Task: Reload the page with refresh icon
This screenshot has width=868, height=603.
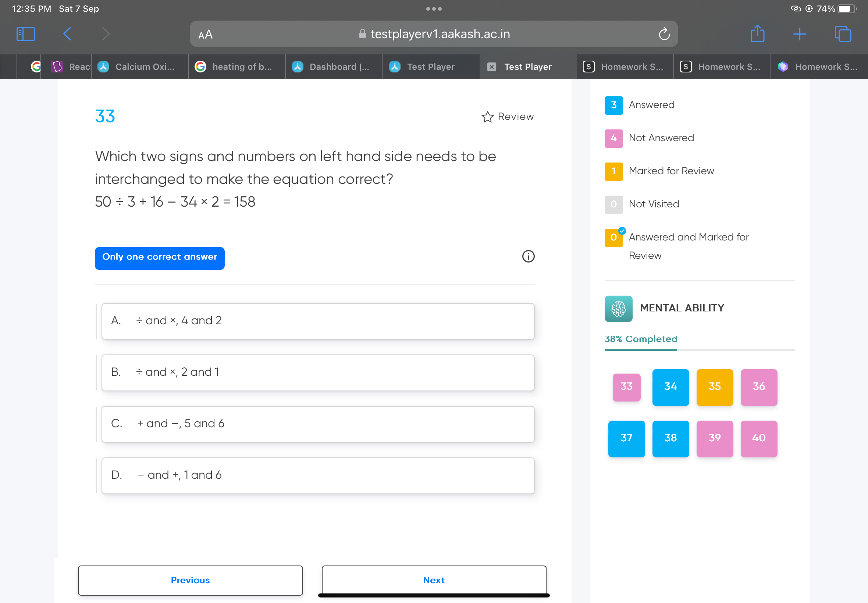Action: click(x=664, y=34)
